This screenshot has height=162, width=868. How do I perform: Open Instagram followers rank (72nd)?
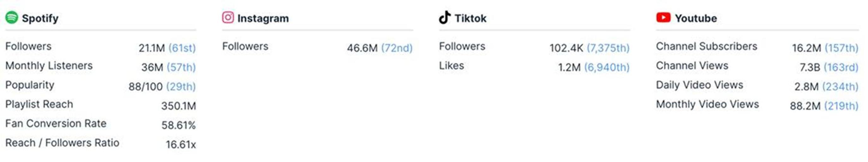pyautogui.click(x=397, y=48)
